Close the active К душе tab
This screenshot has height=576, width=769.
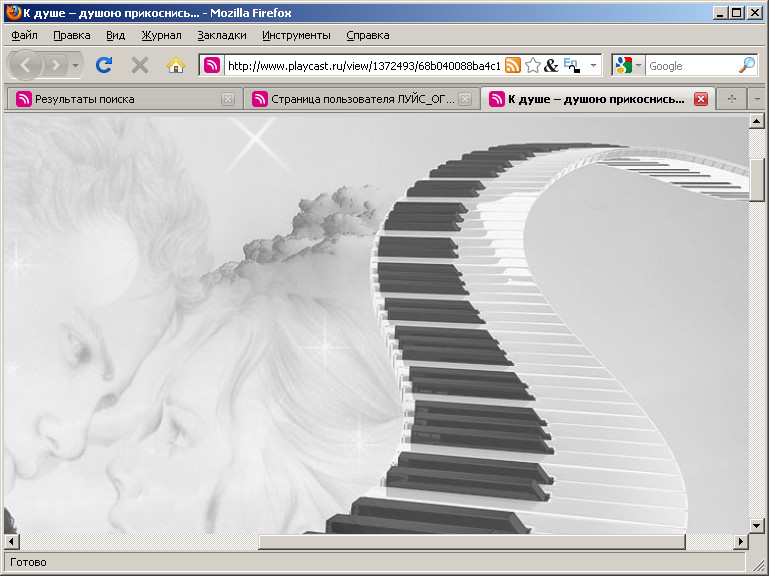(700, 99)
